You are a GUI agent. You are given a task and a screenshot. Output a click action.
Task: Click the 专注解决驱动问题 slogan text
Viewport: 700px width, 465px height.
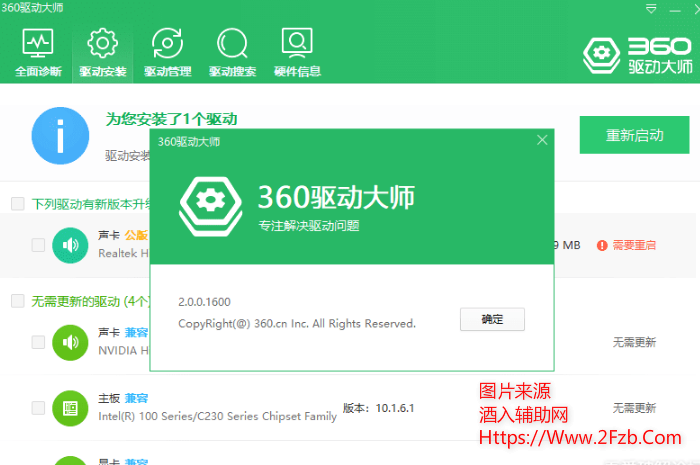coord(309,226)
